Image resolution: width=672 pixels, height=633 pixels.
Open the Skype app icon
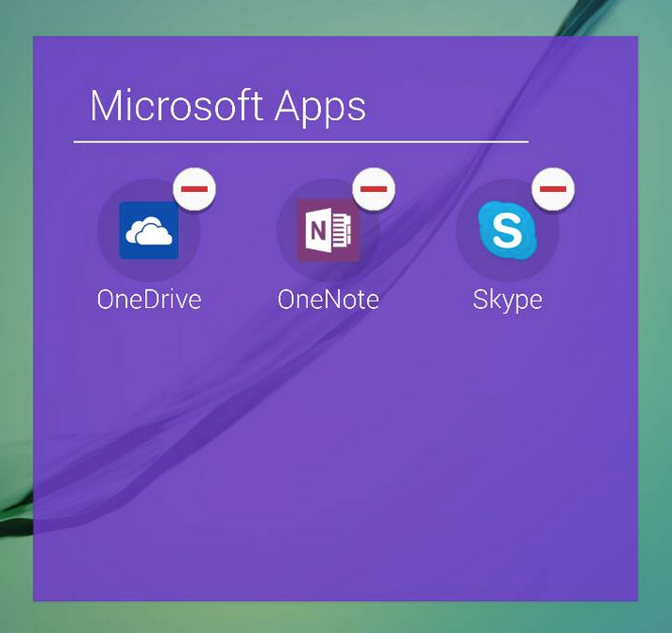(507, 230)
